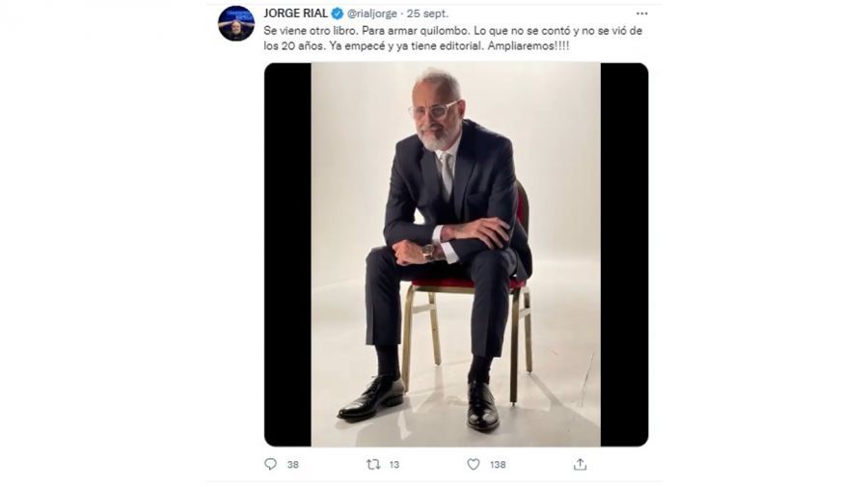Click the 138 likes count
Screen dimensions: 868x487
(498, 464)
